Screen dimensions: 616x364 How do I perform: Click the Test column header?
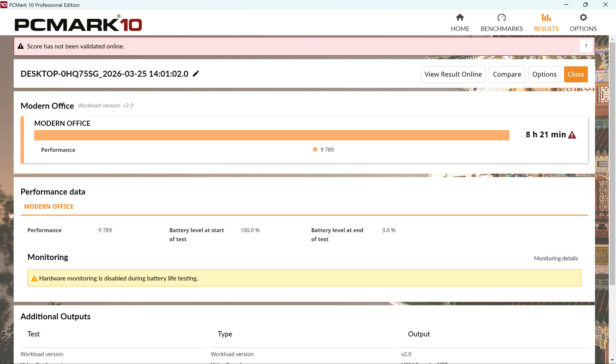pyautogui.click(x=33, y=334)
